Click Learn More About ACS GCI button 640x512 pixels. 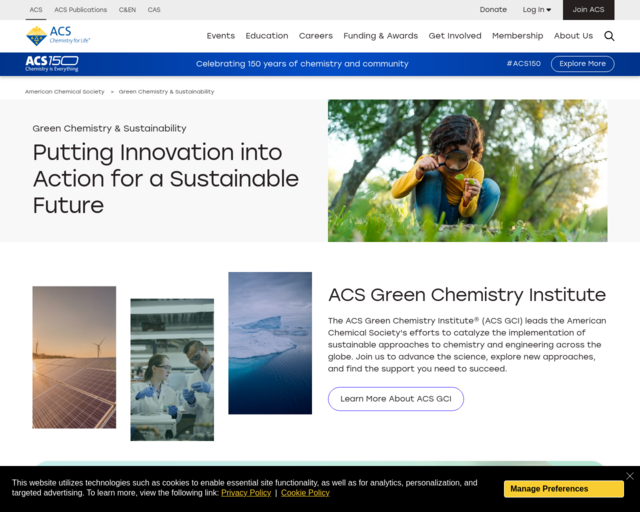pos(396,399)
